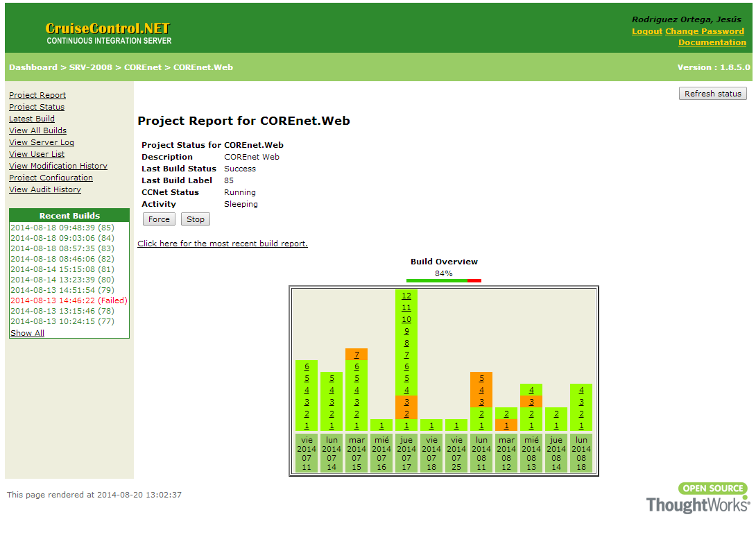Click the Last Build Label value 85
The image size is (756, 535).
229,180
